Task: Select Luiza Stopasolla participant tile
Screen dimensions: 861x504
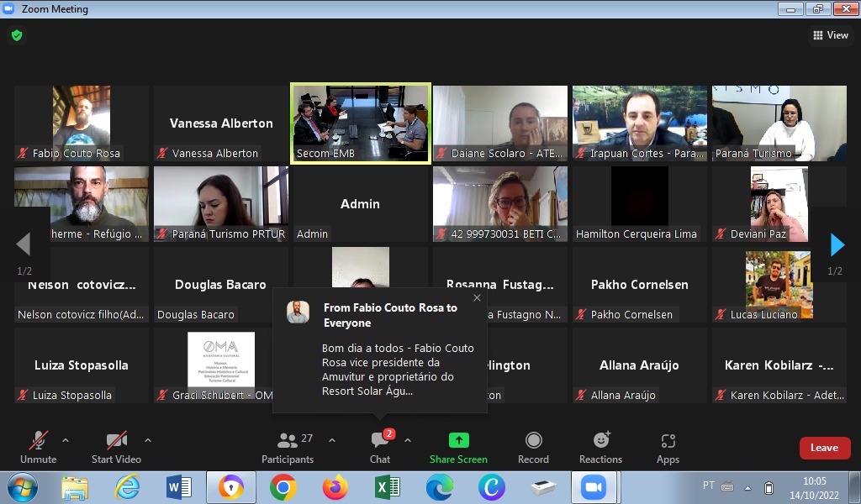Action: (x=82, y=365)
